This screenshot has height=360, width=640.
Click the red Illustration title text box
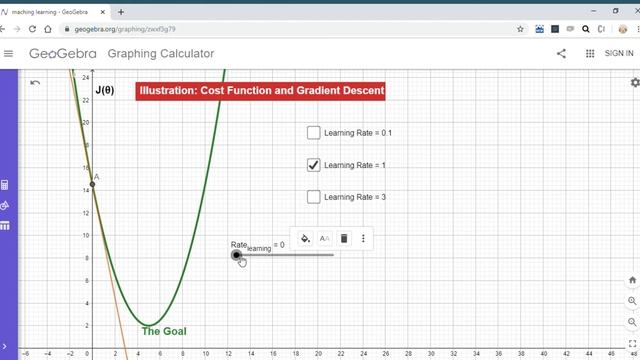(260, 91)
